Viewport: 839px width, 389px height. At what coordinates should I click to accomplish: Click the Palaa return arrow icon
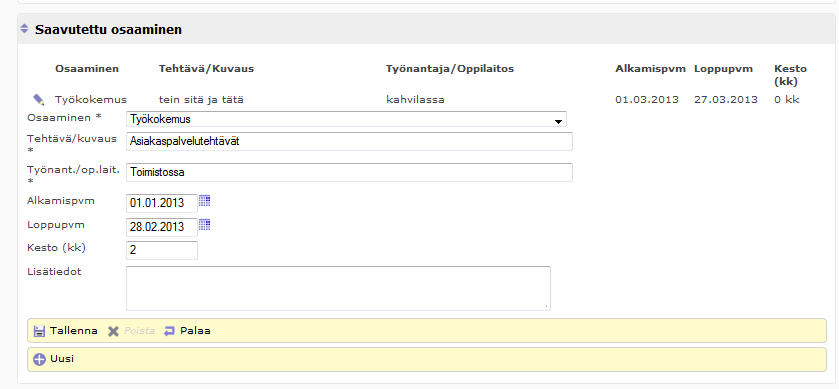[170, 331]
